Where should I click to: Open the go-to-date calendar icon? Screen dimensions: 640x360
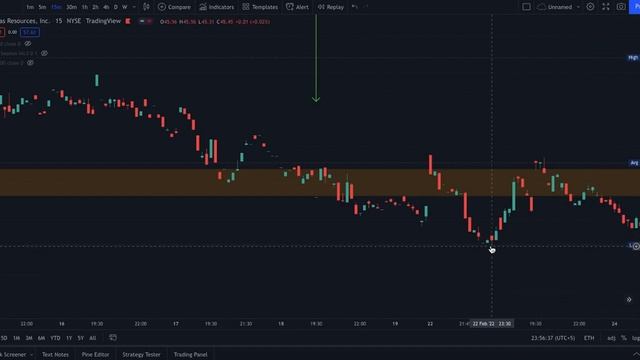(x=113, y=338)
